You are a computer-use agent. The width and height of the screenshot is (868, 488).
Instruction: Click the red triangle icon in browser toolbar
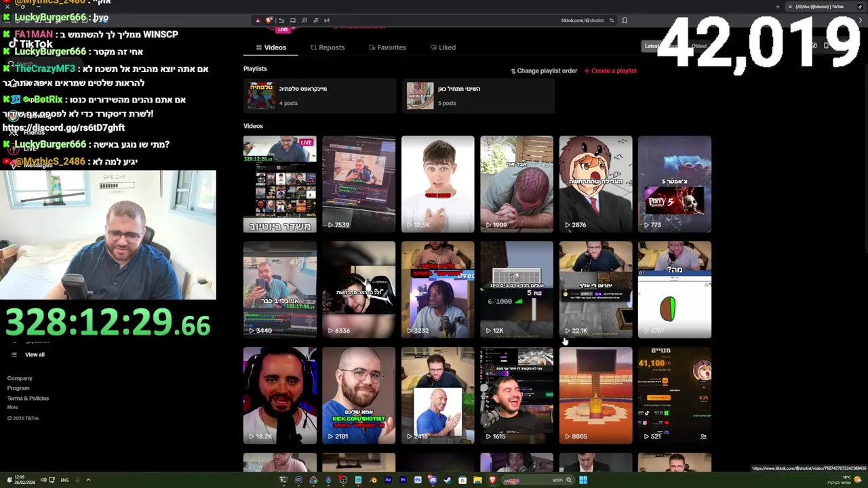point(258,20)
